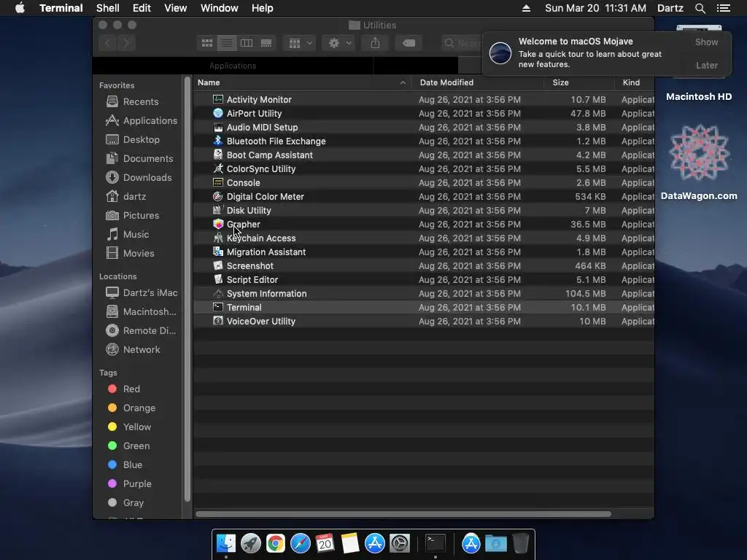Select the Purple tag

coord(130,484)
